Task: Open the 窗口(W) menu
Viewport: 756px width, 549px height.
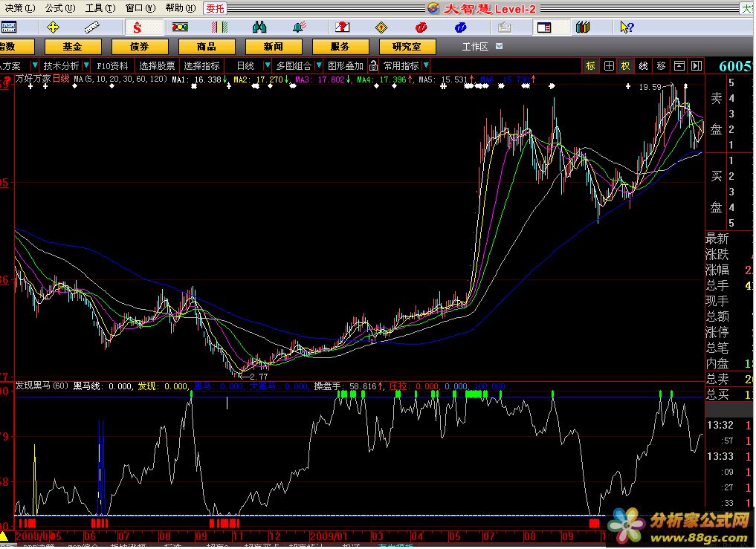Action: [140, 8]
